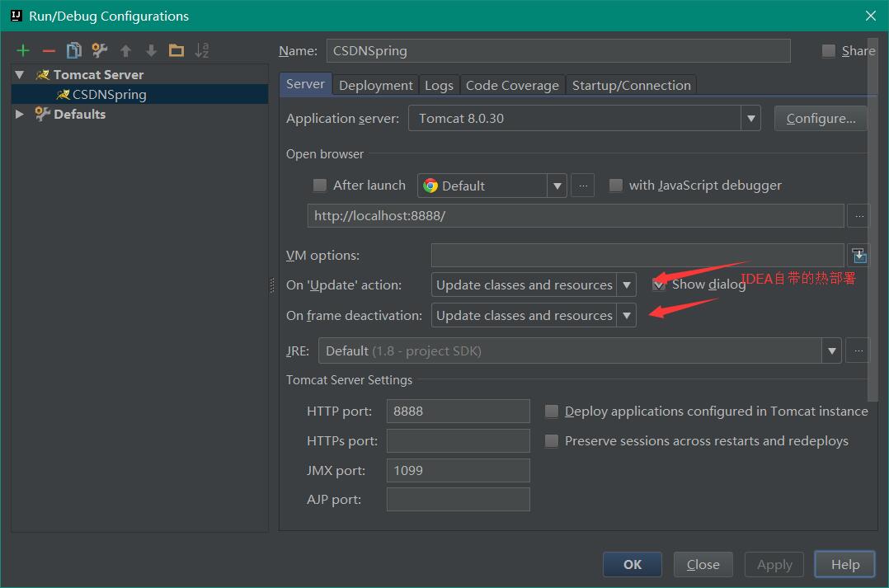889x588 pixels.
Task: Move the configuration down
Action: [151, 51]
